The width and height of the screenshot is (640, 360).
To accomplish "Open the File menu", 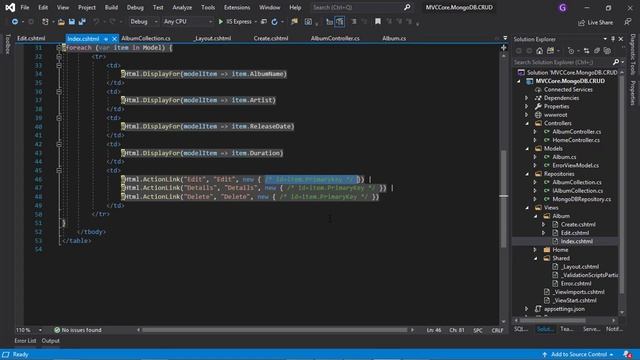I will tap(25, 7).
